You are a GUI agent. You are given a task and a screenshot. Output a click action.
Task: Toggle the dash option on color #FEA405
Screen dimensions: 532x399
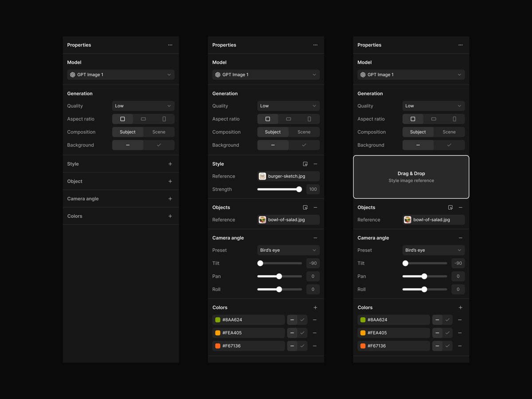tap(292, 332)
